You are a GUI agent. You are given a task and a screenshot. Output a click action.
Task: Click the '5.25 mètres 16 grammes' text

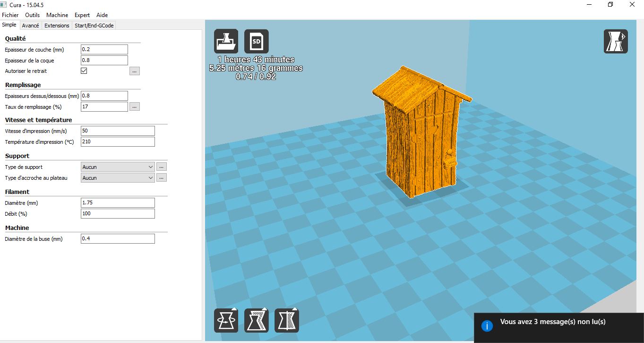(x=256, y=68)
